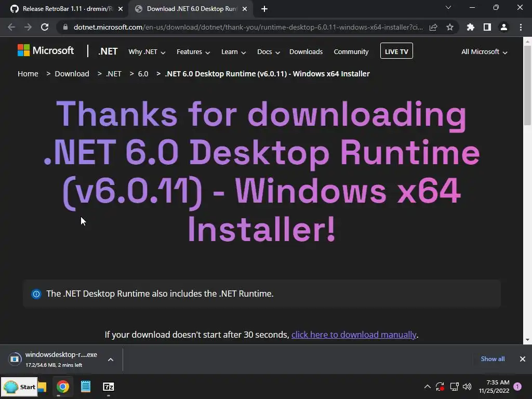Click here to download manually link
The image size is (532, 399).
[x=353, y=335]
